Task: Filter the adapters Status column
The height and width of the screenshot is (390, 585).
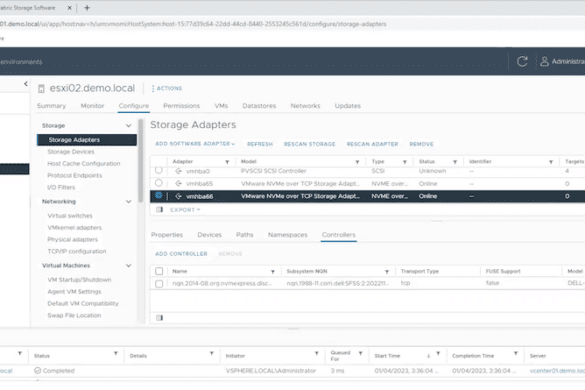Action: click(x=455, y=162)
